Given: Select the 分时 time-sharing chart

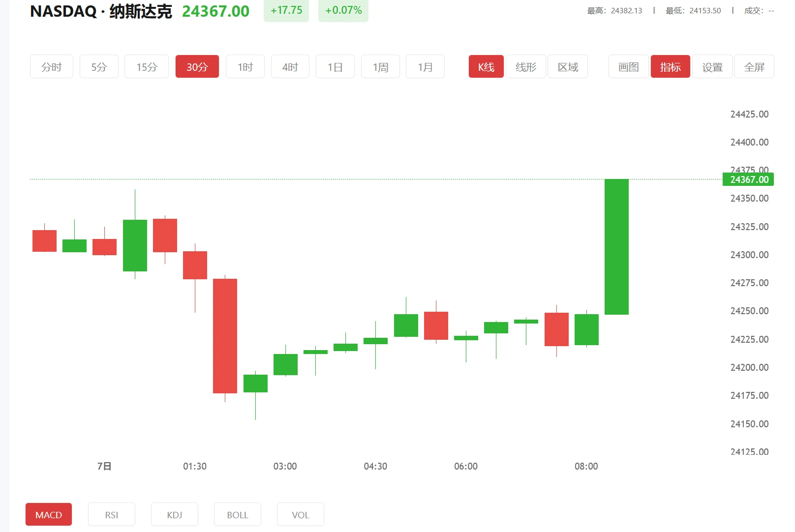Looking at the screenshot, I should [51, 66].
